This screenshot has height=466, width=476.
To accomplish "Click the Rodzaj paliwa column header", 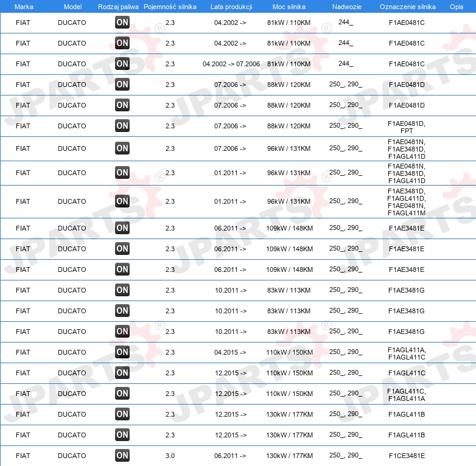I will coord(118,7).
